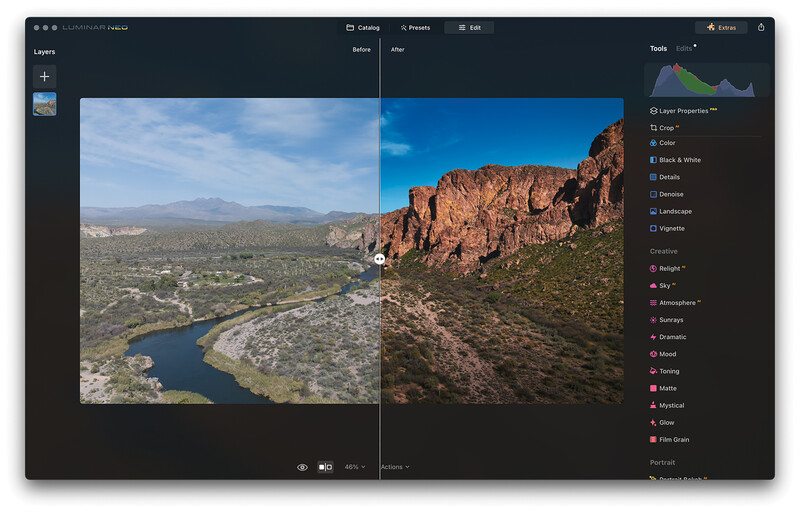Click the Layers panel heading
The height and width of the screenshot is (513, 800).
tap(44, 52)
